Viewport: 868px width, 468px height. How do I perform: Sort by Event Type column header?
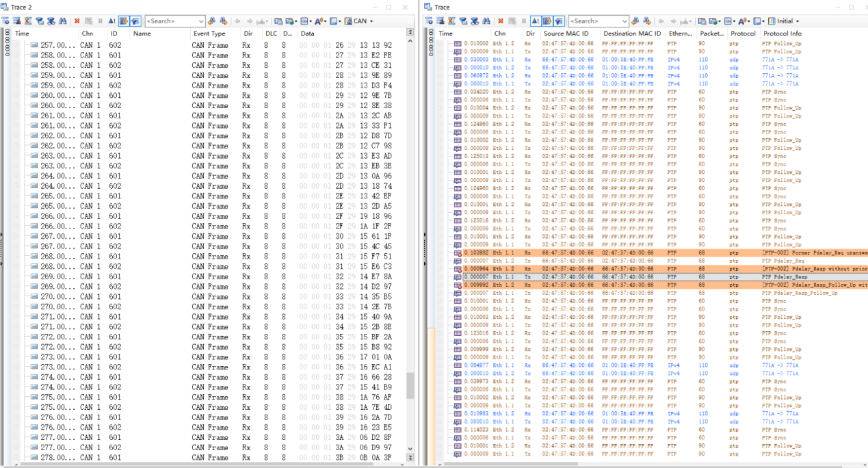click(x=209, y=34)
